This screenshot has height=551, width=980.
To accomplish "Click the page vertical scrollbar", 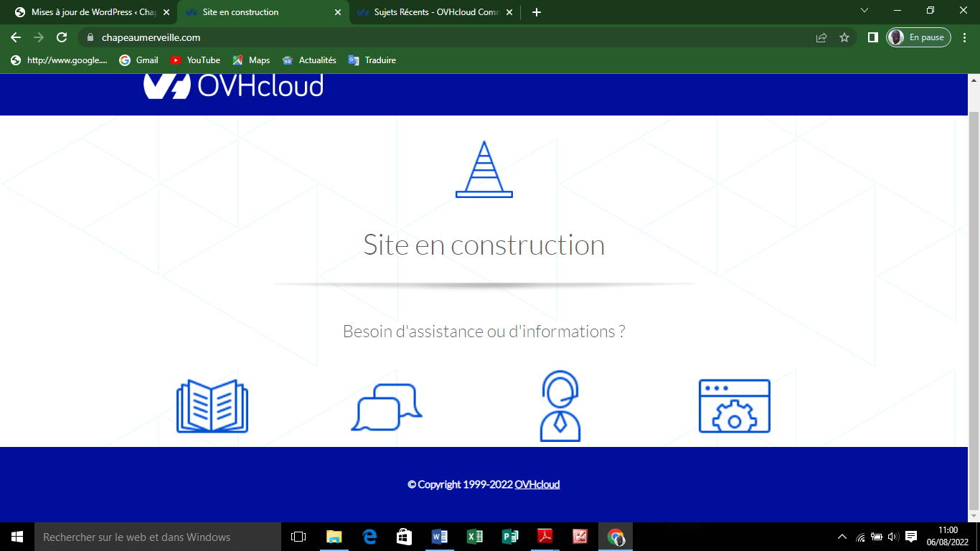I will tap(974, 287).
